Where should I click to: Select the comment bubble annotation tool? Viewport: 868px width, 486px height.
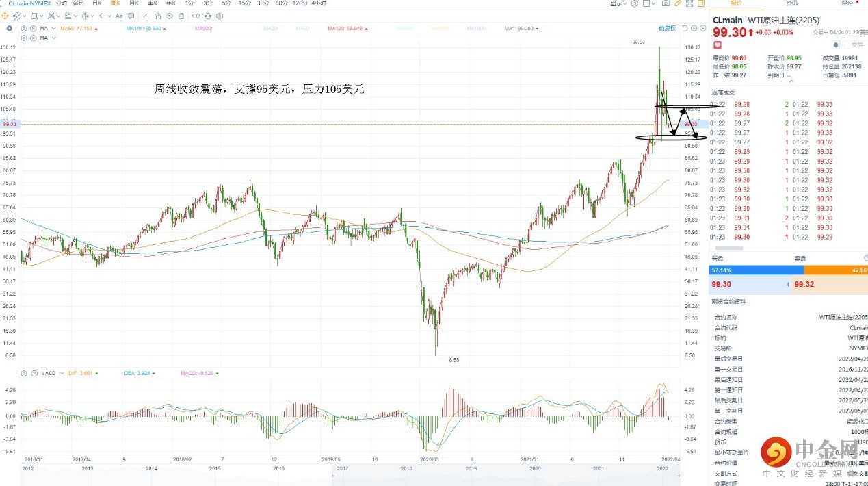pos(131,16)
